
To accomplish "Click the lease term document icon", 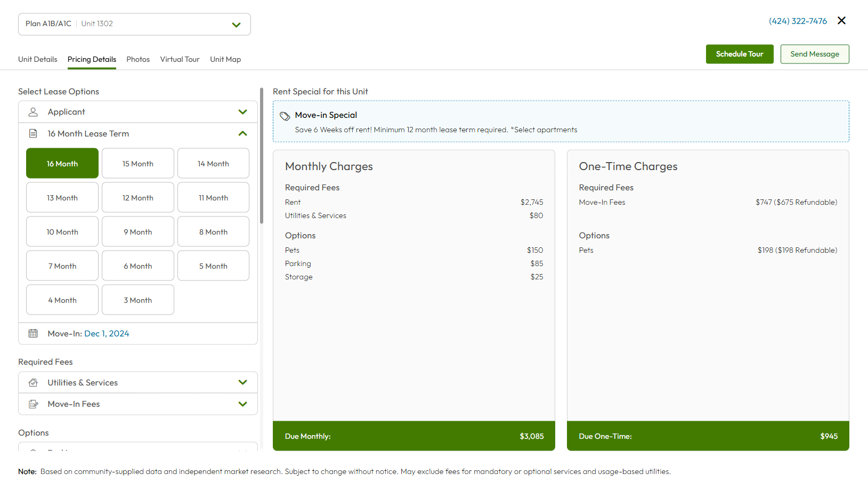I will pos(33,134).
